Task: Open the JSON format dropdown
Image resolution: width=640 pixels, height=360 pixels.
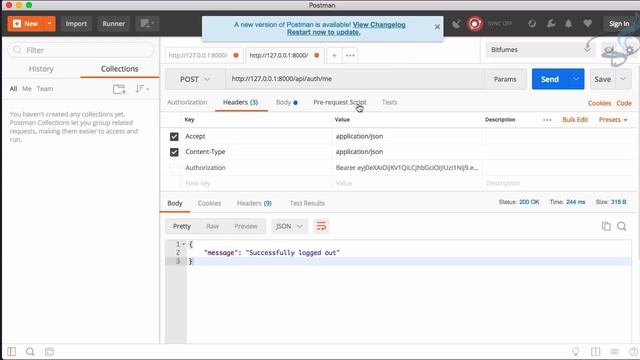Action: pyautogui.click(x=289, y=226)
